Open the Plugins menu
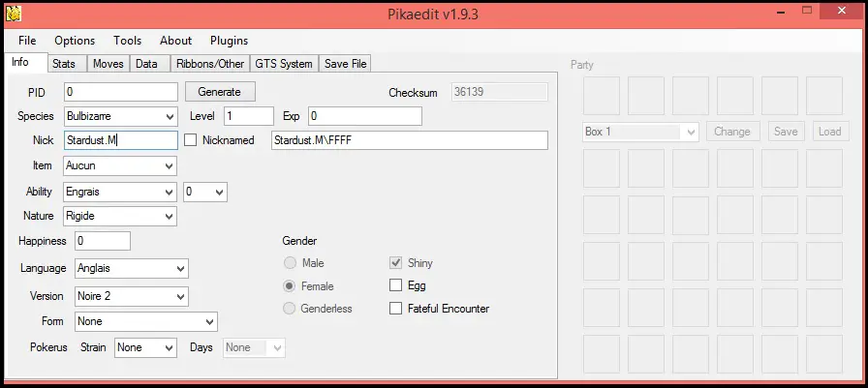 230,41
